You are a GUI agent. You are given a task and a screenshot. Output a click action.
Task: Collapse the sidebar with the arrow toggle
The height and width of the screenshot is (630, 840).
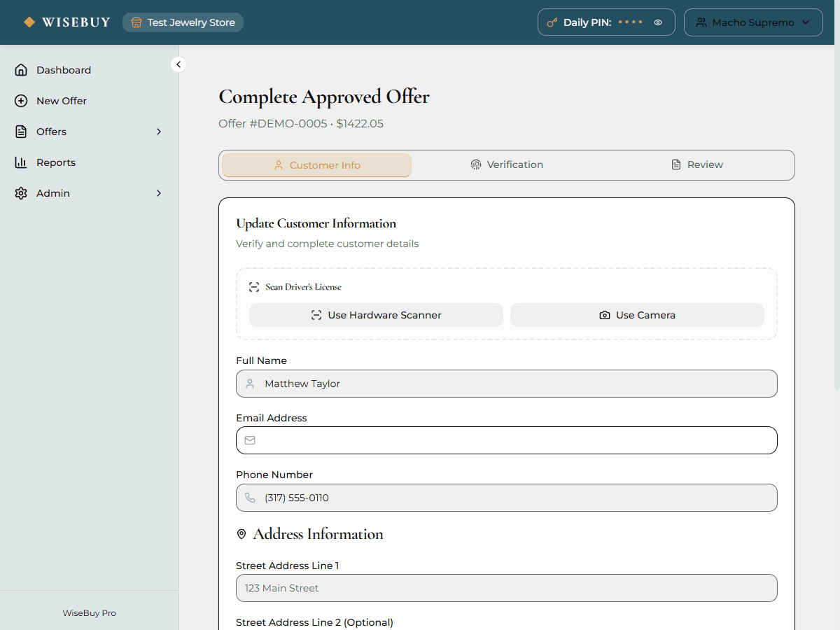point(178,64)
